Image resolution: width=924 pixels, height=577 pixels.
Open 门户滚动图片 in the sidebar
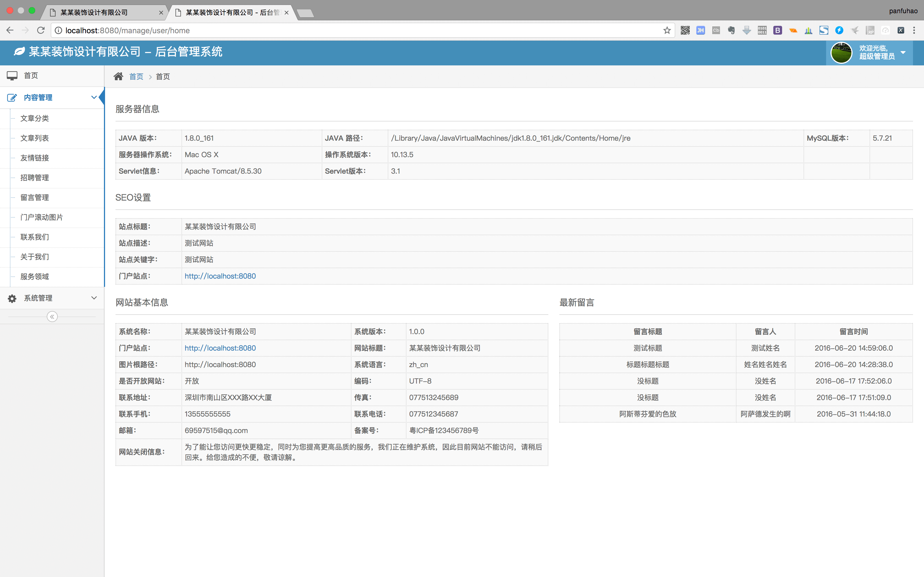[x=42, y=217]
